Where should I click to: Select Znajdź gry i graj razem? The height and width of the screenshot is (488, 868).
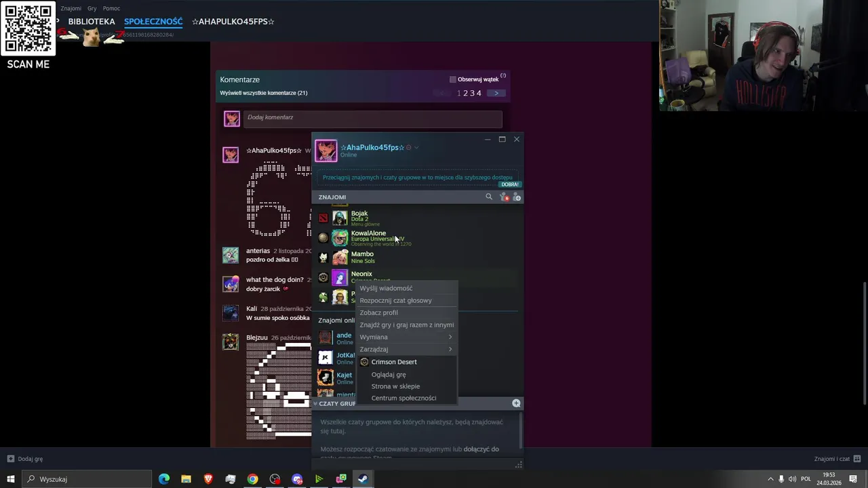point(406,325)
